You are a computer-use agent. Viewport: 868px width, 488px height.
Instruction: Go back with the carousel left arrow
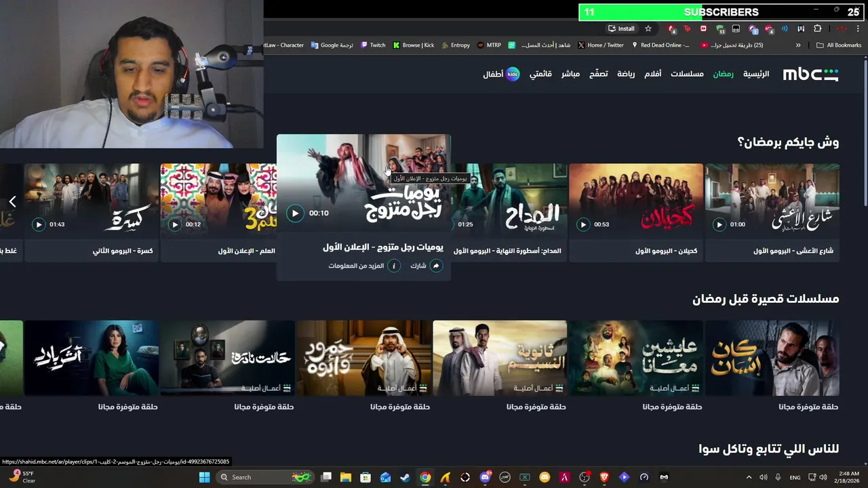pos(12,201)
